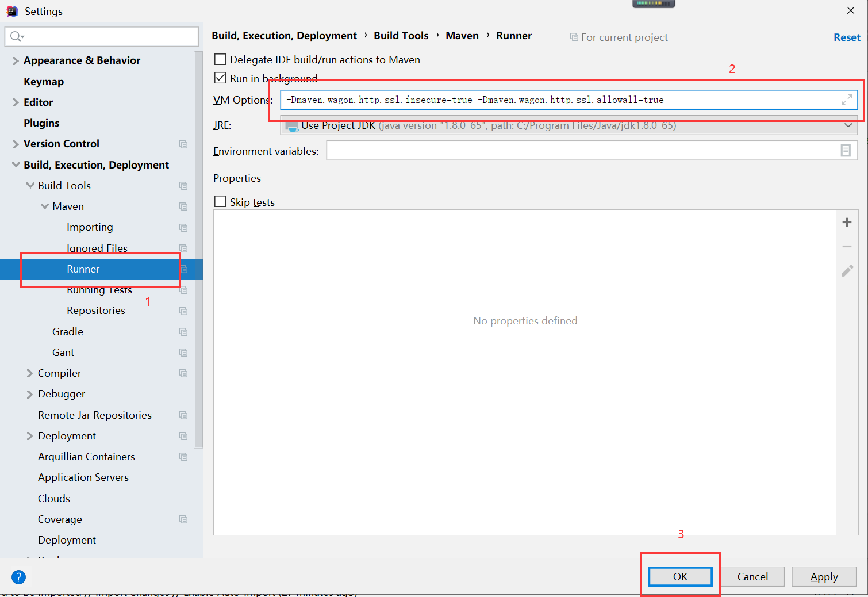868x597 pixels.
Task: Click the expand-editor icon in VM Options field
Action: 847,99
